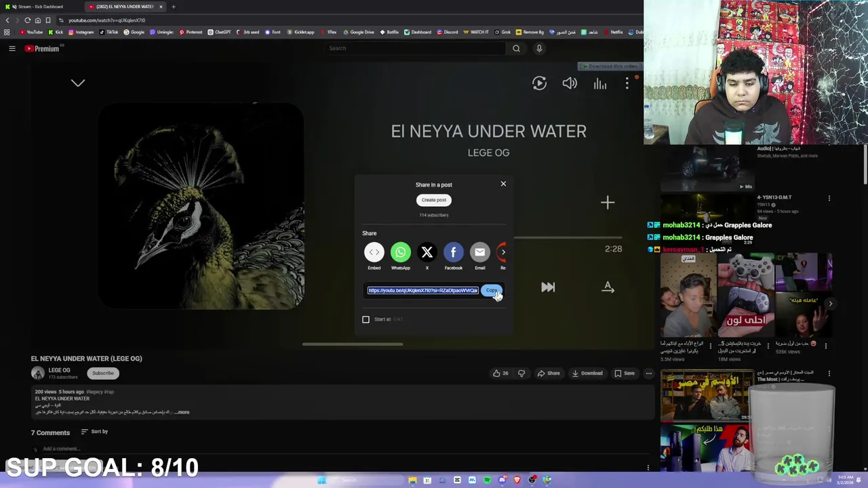Open a new browser tab

pyautogui.click(x=173, y=7)
